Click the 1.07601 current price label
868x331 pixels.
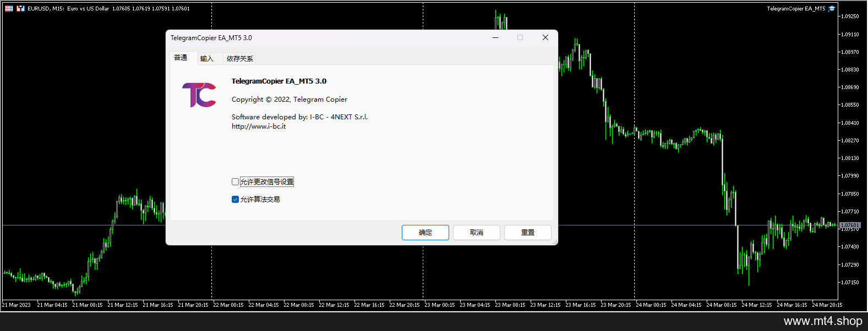[850, 225]
